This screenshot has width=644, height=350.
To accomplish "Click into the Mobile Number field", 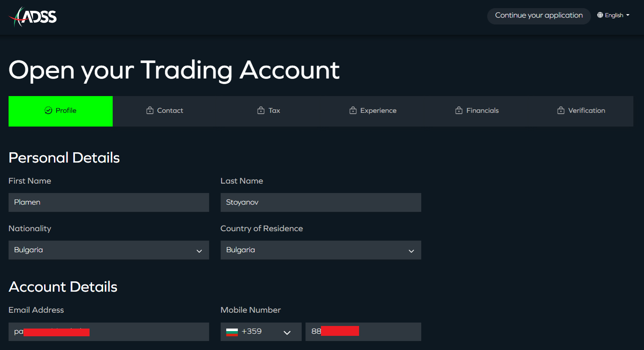I will [363, 332].
